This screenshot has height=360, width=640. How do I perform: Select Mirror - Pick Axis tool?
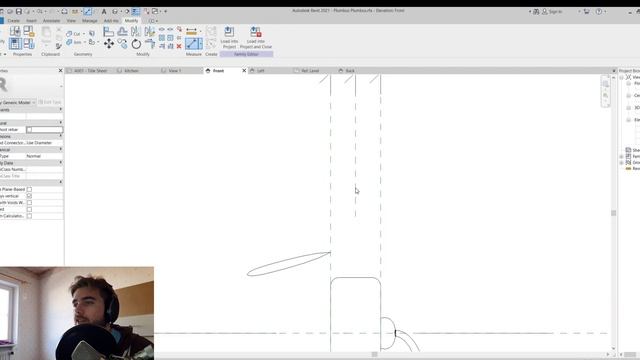coord(136,31)
